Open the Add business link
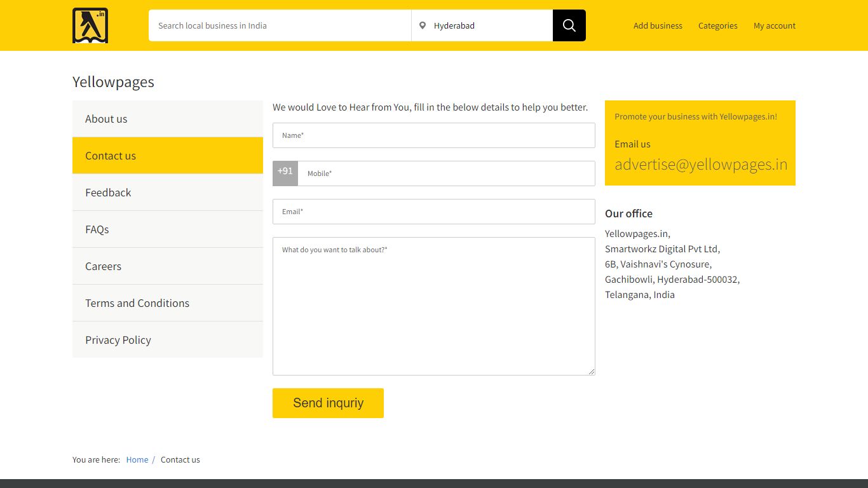The image size is (868, 488). click(658, 26)
